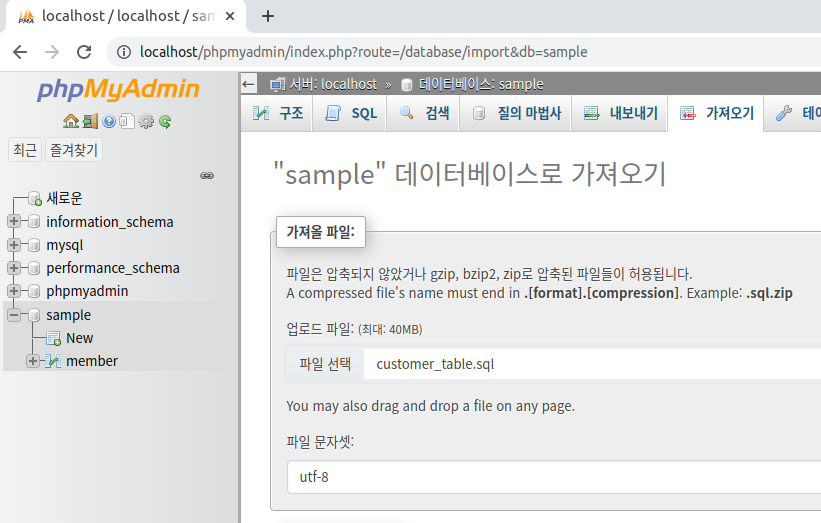This screenshot has width=821, height=523.
Task: Click the database icon in breadcrumb
Action: [x=406, y=85]
